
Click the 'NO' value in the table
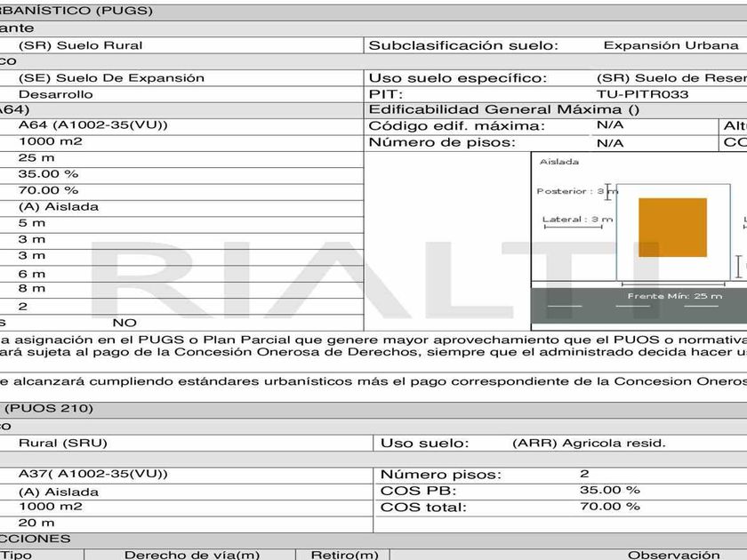124,323
